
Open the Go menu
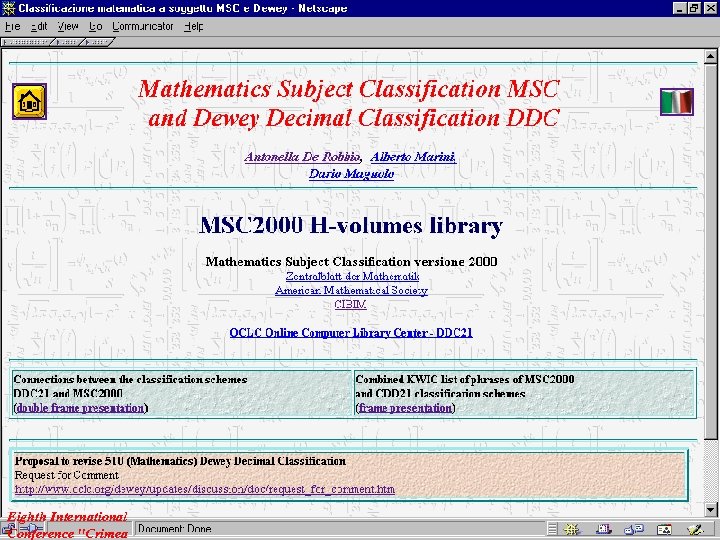click(x=96, y=27)
